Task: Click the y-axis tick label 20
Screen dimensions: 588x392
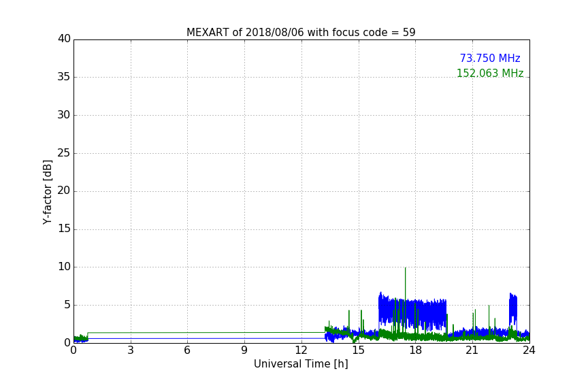Action: (64, 191)
